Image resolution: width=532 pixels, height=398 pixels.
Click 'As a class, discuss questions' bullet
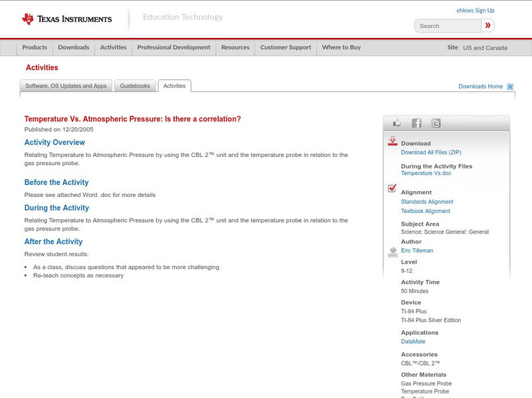pyautogui.click(x=126, y=268)
